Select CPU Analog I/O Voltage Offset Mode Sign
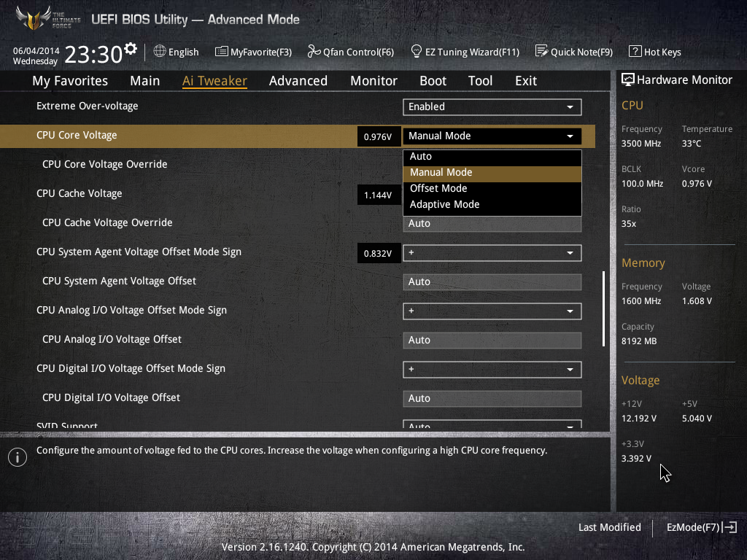 coord(131,311)
